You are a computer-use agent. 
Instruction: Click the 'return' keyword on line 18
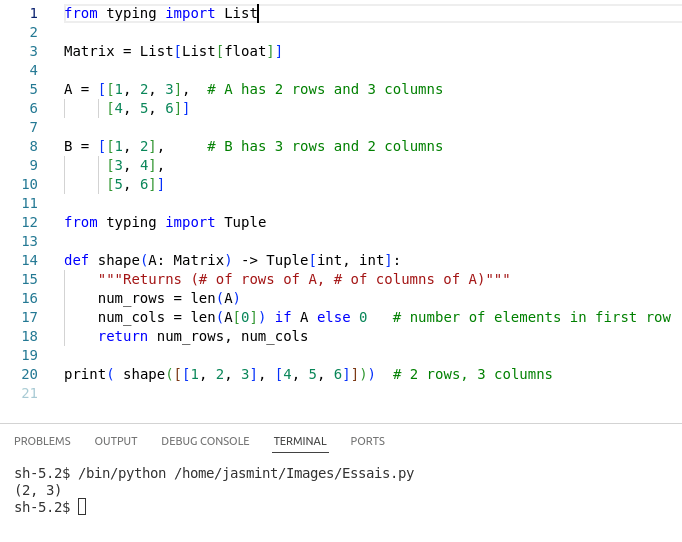point(122,336)
